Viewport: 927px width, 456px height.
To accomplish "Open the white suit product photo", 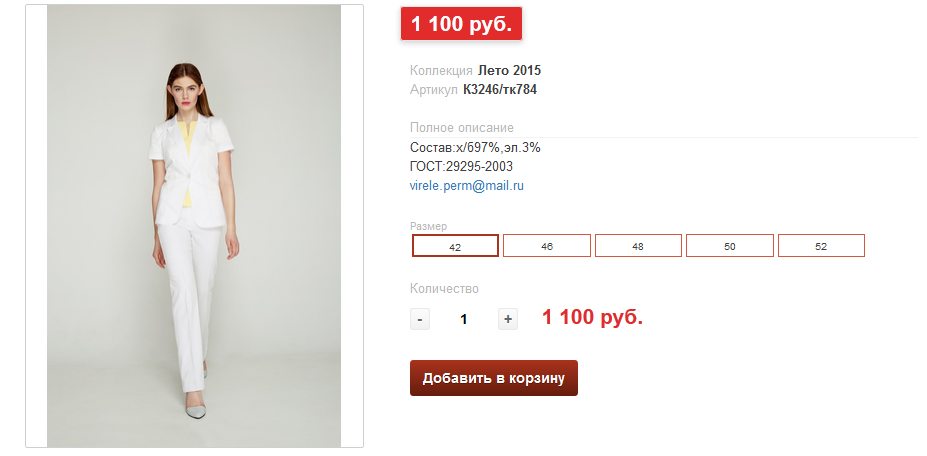I will pos(194,226).
